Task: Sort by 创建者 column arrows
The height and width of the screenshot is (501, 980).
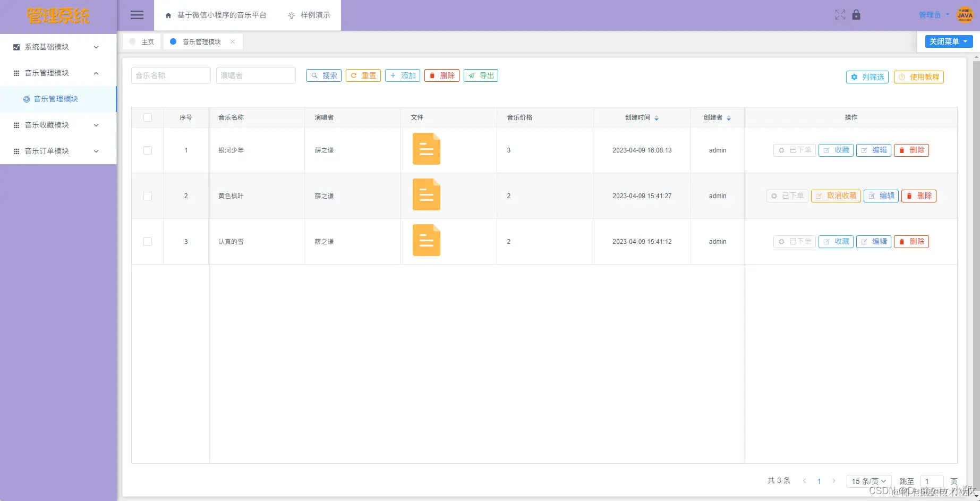Action: coord(729,118)
